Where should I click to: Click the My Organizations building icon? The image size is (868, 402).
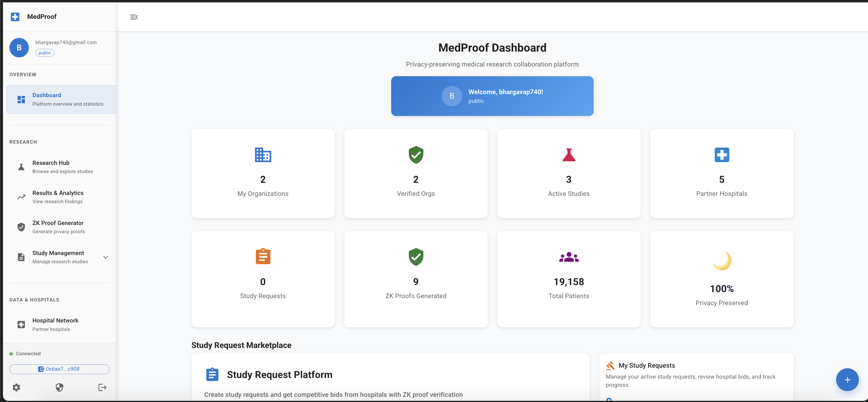pyautogui.click(x=263, y=155)
